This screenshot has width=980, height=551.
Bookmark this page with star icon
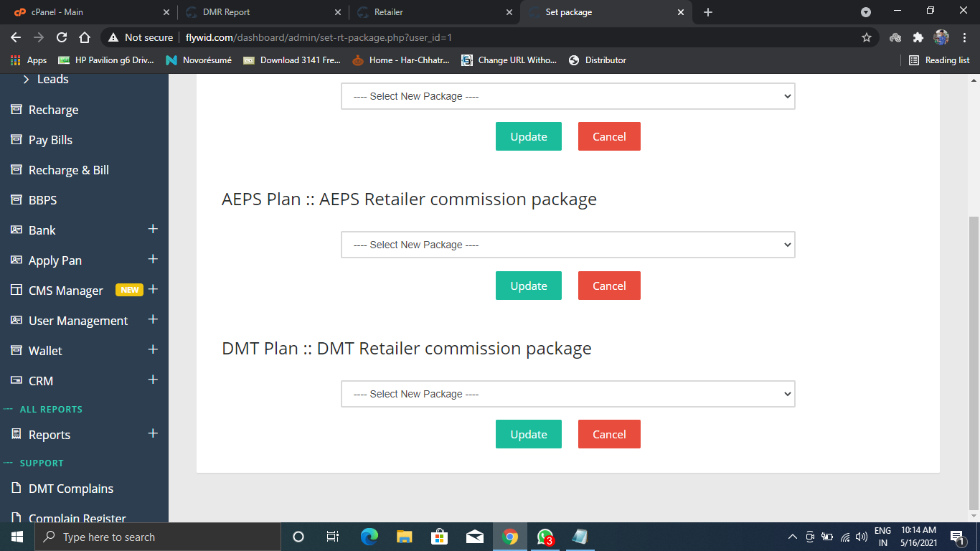click(x=866, y=37)
